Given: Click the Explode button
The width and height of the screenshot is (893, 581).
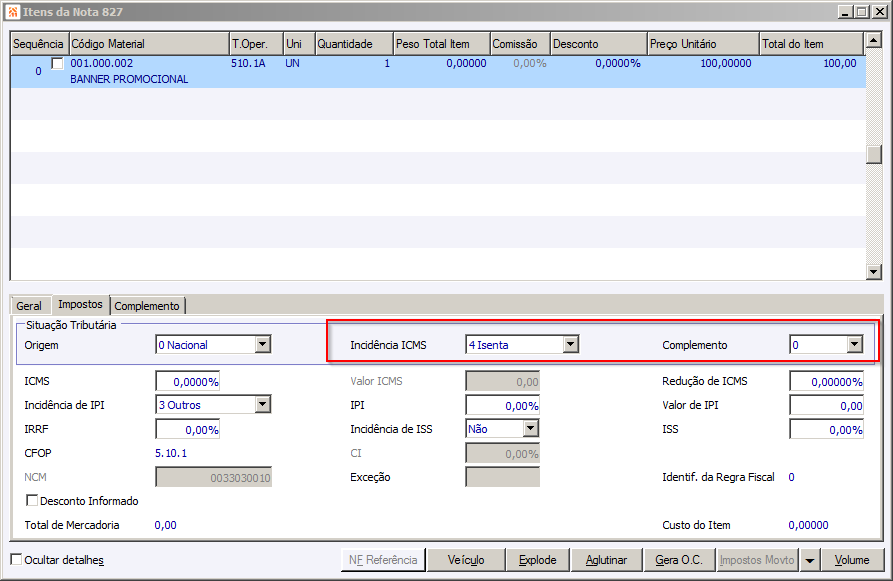Looking at the screenshot, I should 538,560.
